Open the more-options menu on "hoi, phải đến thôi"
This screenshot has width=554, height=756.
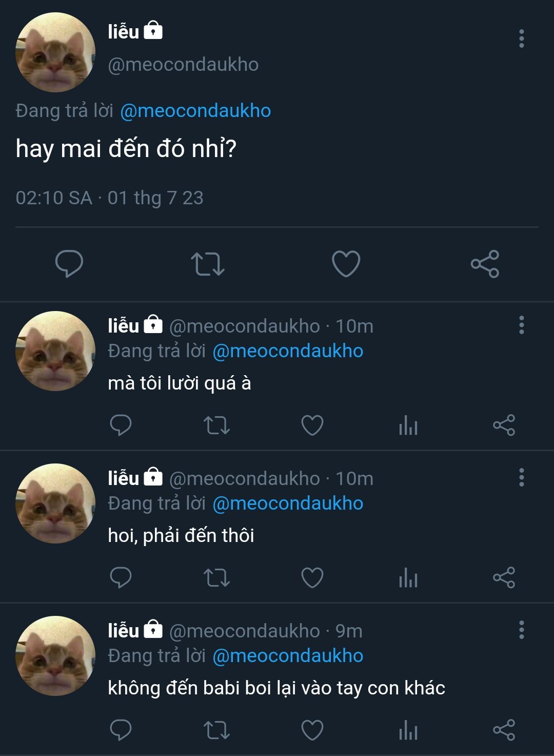[522, 477]
